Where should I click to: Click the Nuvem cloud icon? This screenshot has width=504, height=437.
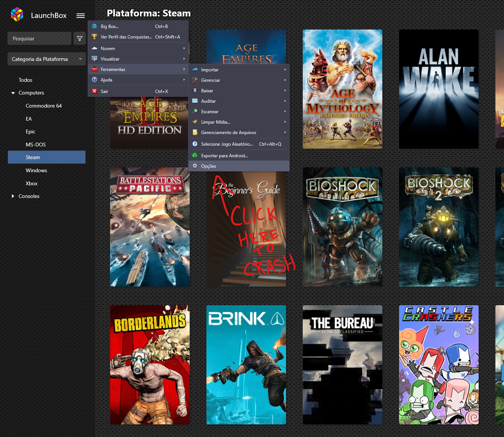pos(94,48)
